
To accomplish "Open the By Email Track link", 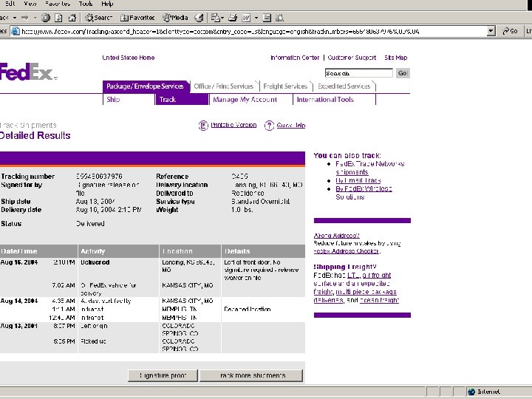I will point(358,180).
